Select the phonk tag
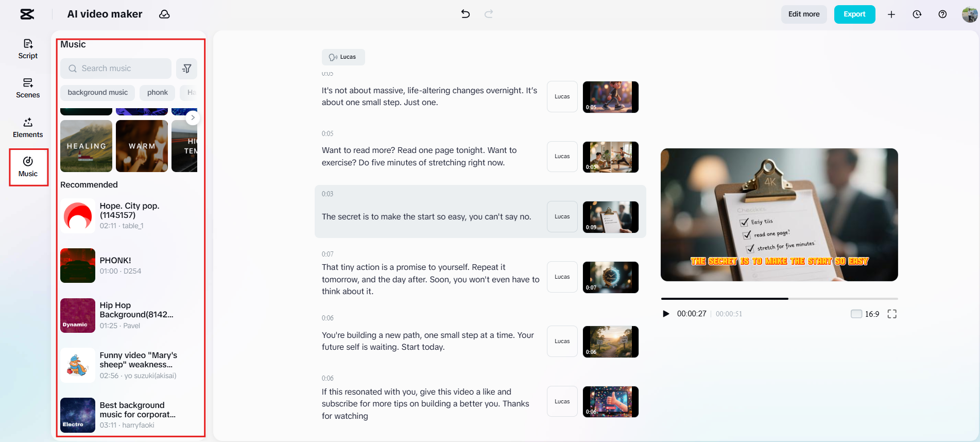 pos(158,93)
